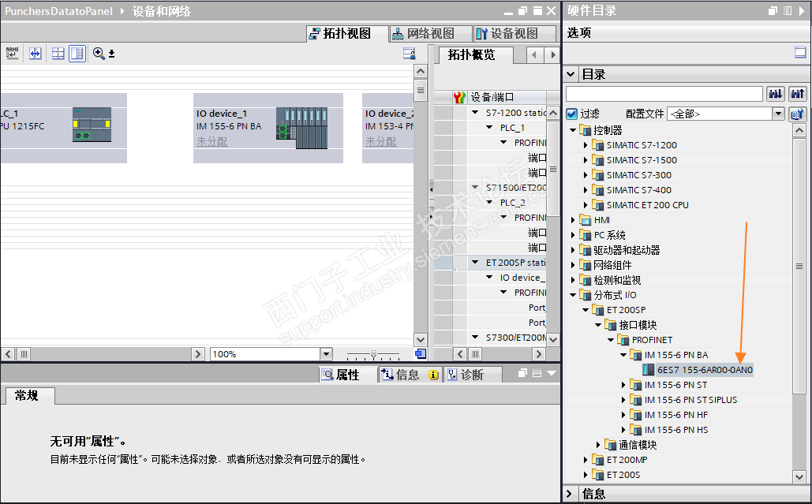
Task: Collapse the 目录 section header arrow
Action: [x=571, y=74]
